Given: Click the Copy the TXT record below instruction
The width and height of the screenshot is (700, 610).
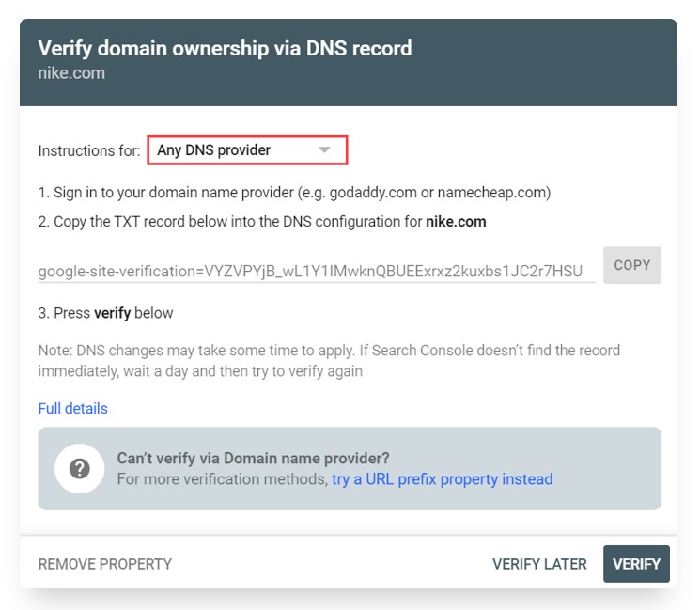Looking at the screenshot, I should (262, 222).
